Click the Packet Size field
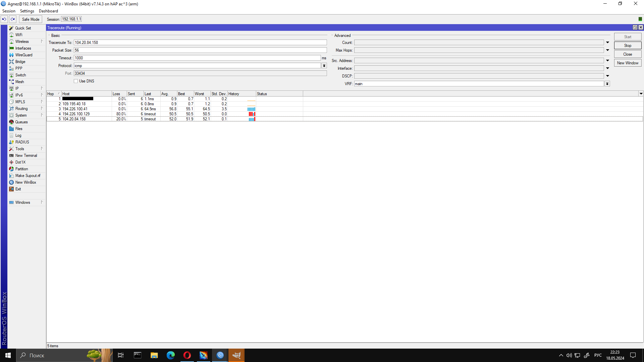This screenshot has height=362, width=644. pos(200,50)
